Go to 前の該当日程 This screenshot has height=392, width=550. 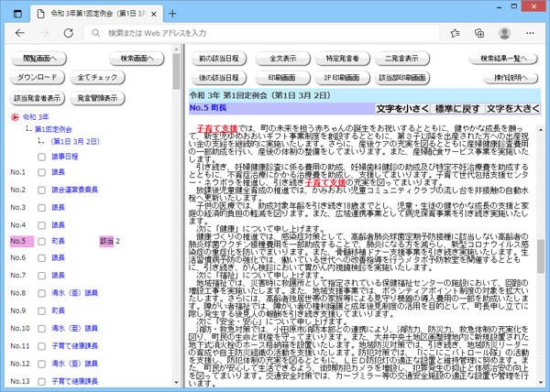219,59
